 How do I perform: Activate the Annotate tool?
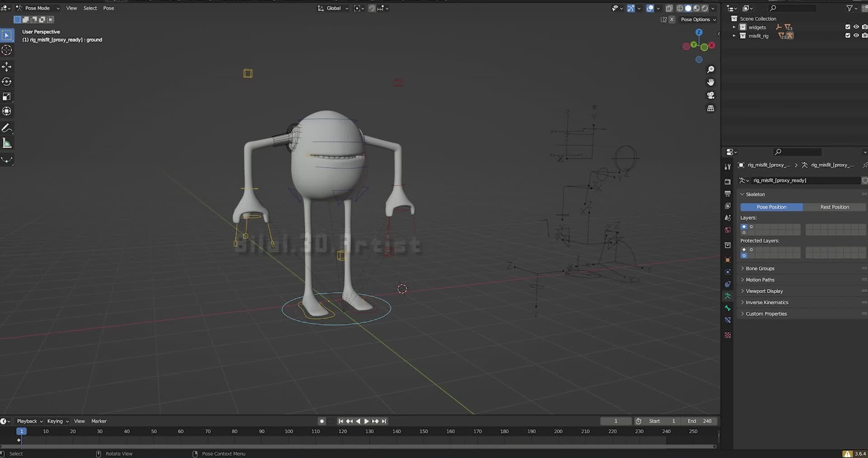pyautogui.click(x=7, y=128)
